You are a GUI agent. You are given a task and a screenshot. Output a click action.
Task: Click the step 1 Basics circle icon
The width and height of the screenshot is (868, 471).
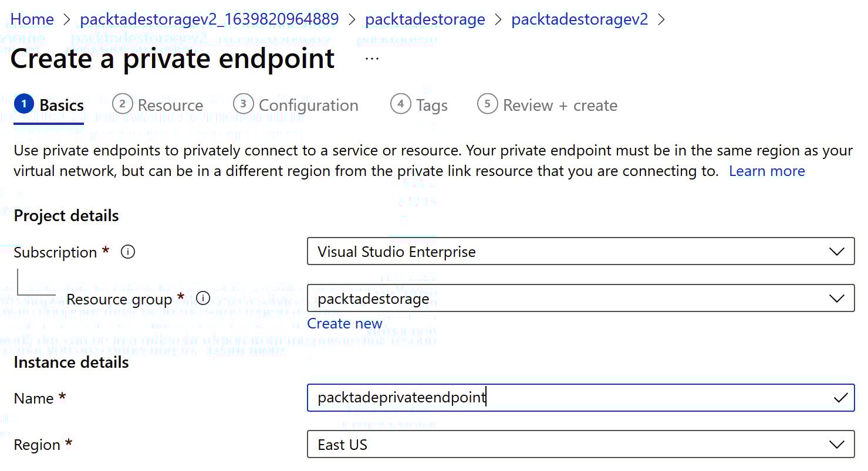[23, 104]
